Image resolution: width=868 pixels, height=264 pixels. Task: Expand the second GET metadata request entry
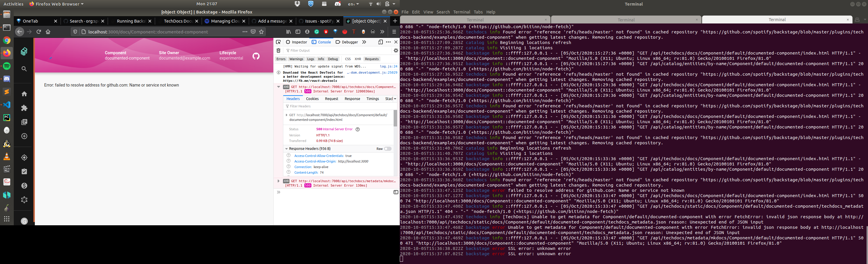coord(279,181)
